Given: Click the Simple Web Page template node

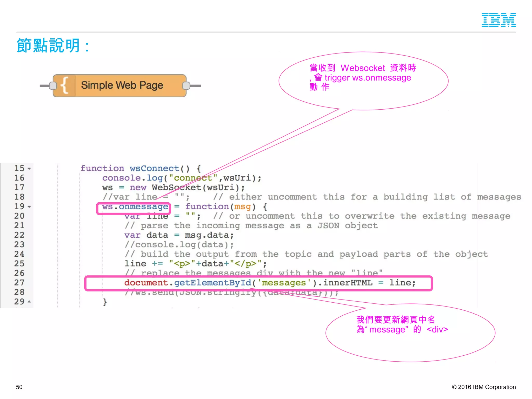Looking at the screenshot, I should click(119, 86).
